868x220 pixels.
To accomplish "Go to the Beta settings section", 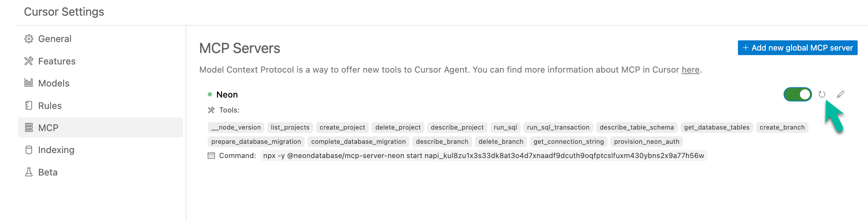I will (100, 172).
